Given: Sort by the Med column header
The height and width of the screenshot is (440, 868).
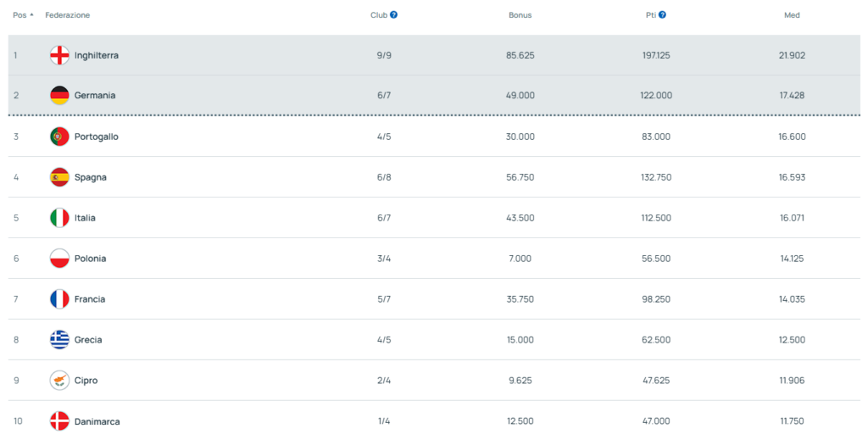Looking at the screenshot, I should [792, 15].
